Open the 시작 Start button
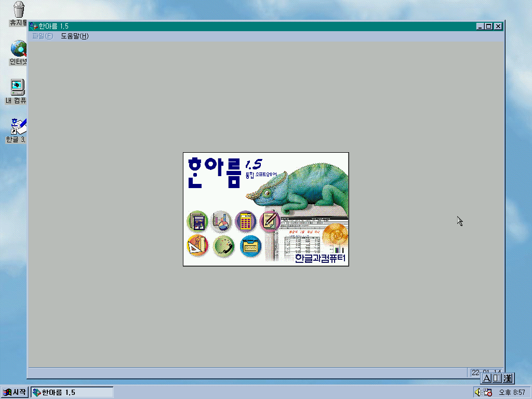This screenshot has height=399, width=532. click(14, 392)
